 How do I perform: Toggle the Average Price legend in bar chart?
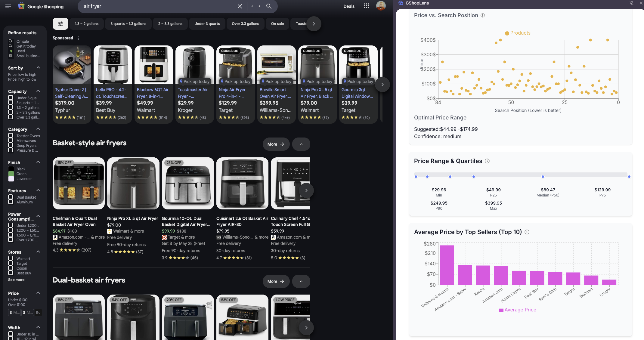tap(518, 310)
